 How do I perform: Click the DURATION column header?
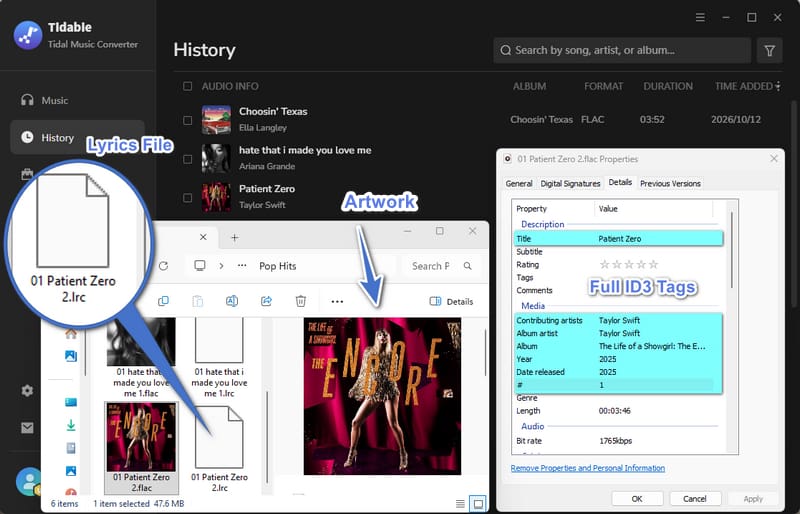(668, 86)
